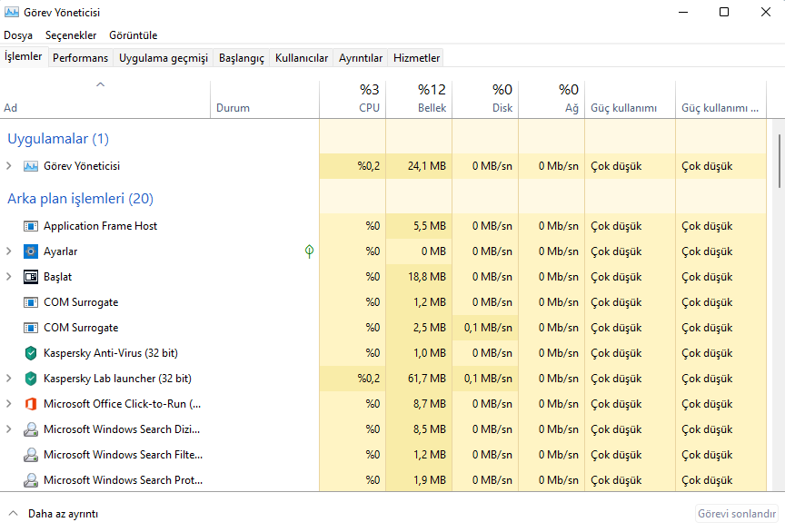Click the first COM Surrogate icon
The height and width of the screenshot is (532, 785).
pyautogui.click(x=31, y=302)
